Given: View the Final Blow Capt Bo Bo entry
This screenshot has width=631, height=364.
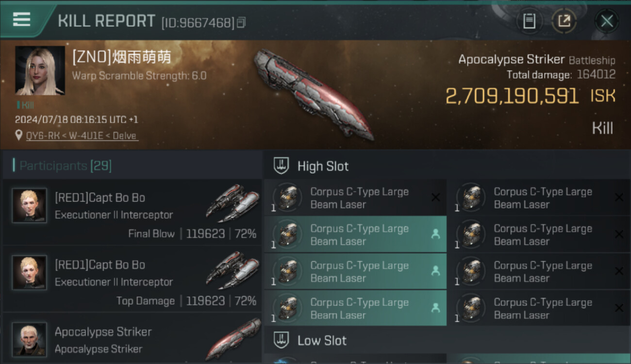Looking at the screenshot, I should [132, 212].
